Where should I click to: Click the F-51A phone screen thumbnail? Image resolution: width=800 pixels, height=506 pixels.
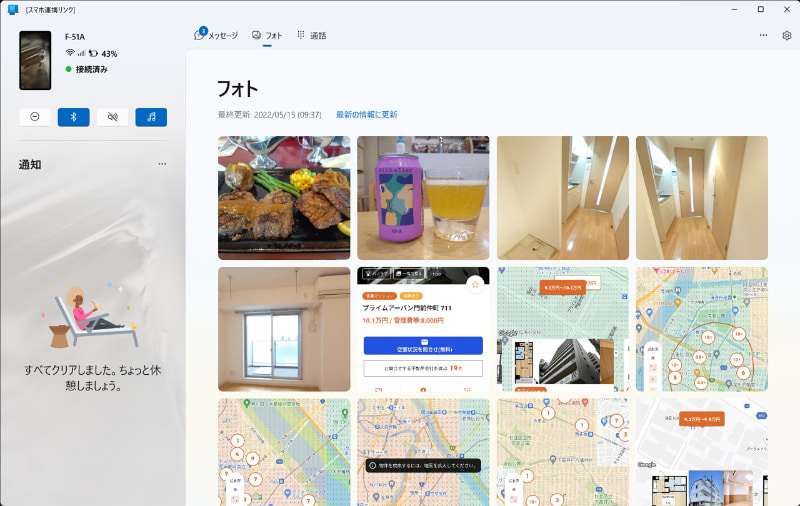(x=35, y=60)
